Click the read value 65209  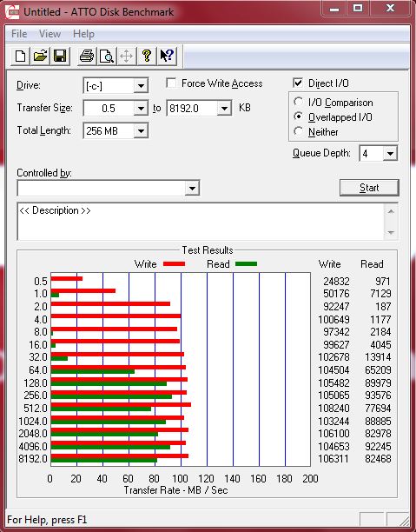point(378,369)
